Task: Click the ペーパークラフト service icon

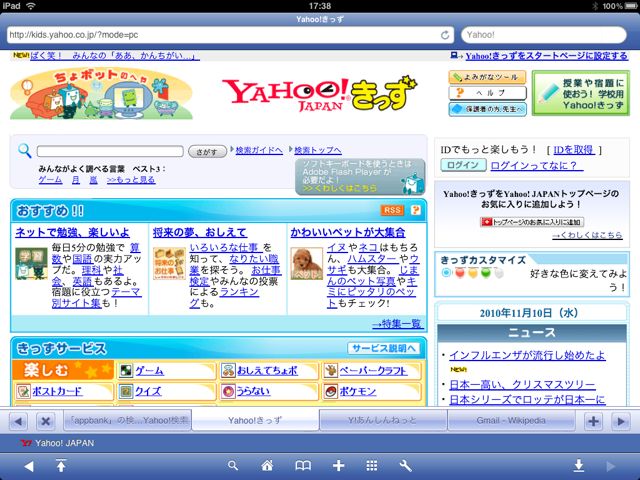Action: tap(331, 370)
